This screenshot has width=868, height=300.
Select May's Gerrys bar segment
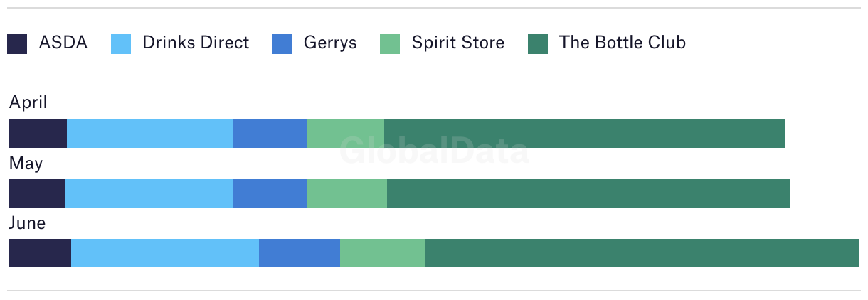270,193
